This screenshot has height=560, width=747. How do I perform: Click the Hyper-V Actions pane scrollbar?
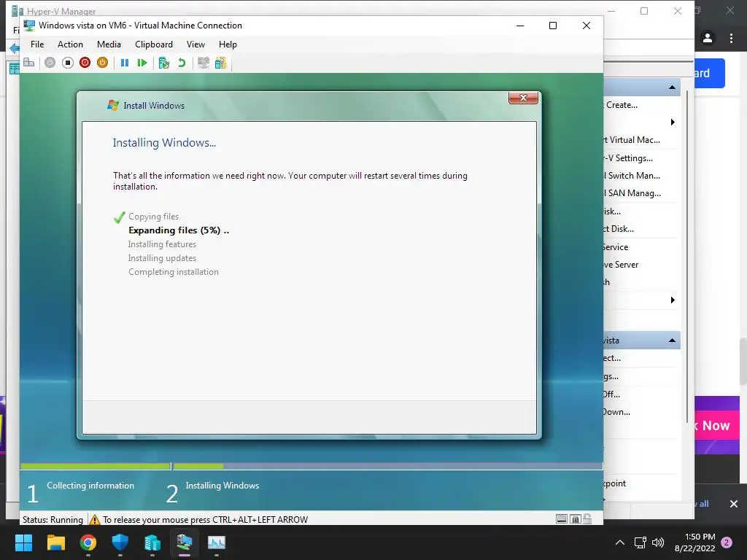point(687,257)
